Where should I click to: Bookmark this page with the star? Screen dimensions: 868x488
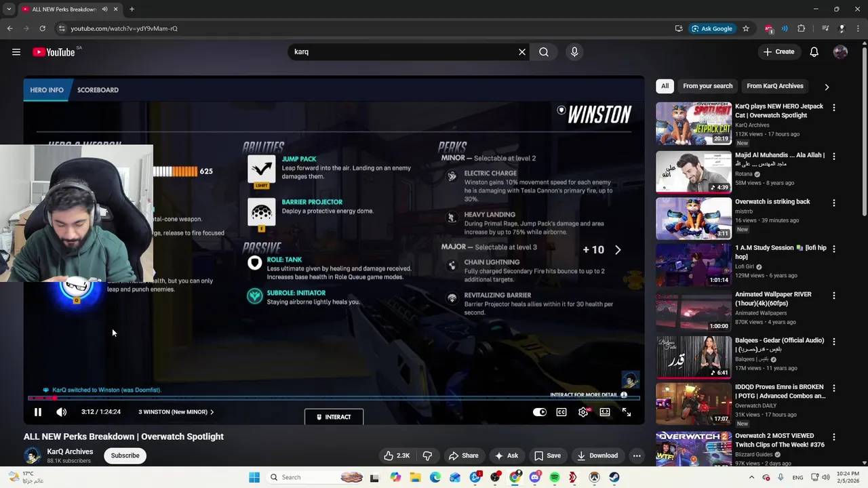[746, 28]
